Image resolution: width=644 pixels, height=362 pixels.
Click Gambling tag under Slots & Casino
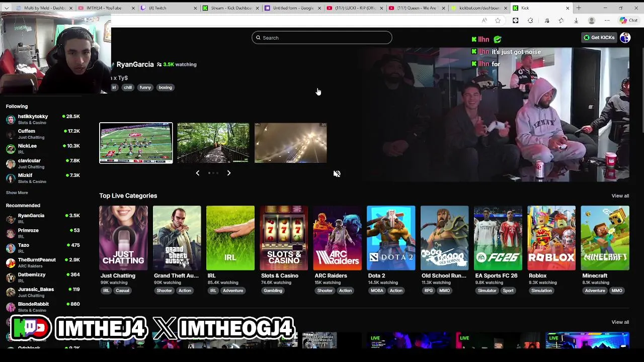tap(273, 291)
